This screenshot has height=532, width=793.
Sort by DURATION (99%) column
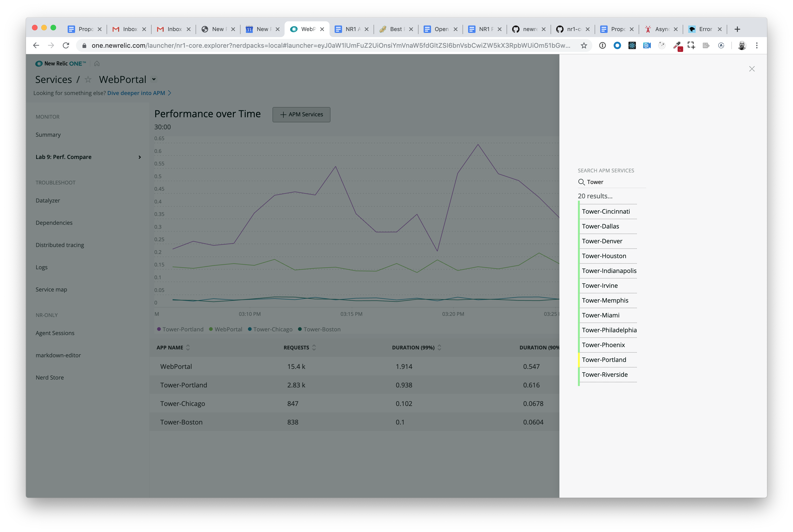click(439, 347)
